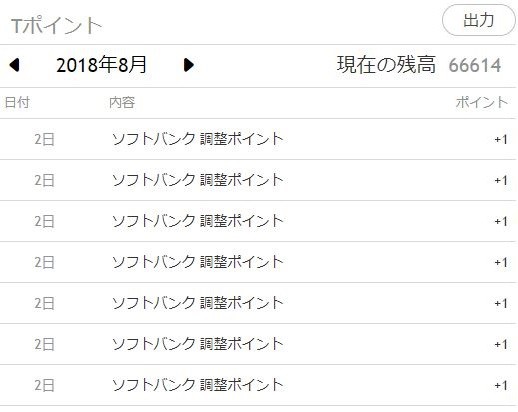
Task: Click the 出力 export button
Action: [479, 20]
